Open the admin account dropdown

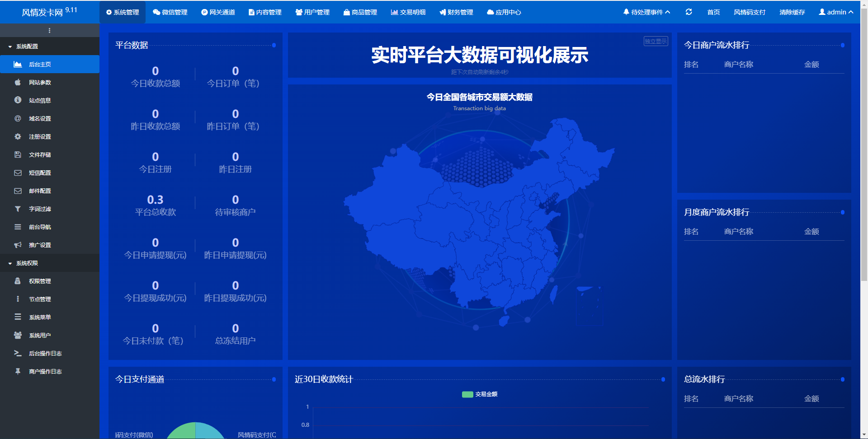tap(836, 12)
